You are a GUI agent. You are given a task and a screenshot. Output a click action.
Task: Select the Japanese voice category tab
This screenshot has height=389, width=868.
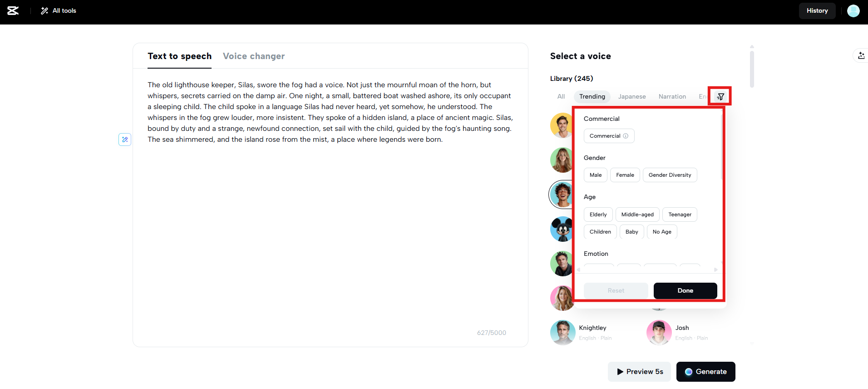tap(631, 96)
